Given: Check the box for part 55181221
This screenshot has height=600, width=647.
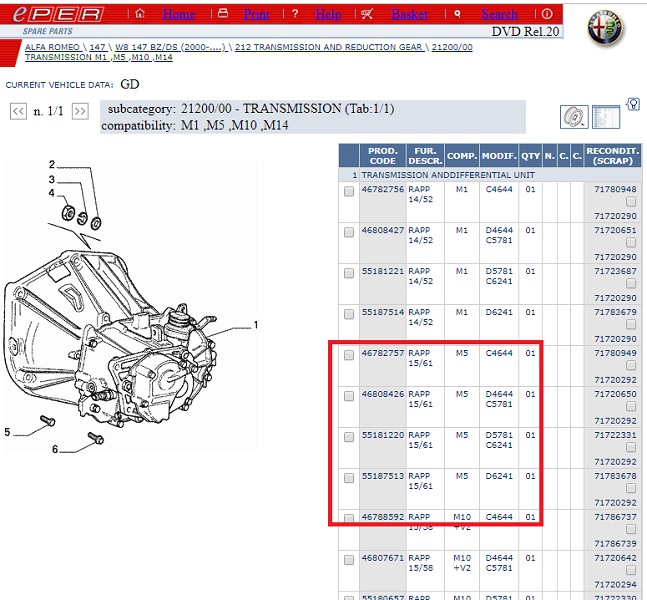Looking at the screenshot, I should pos(349,273).
